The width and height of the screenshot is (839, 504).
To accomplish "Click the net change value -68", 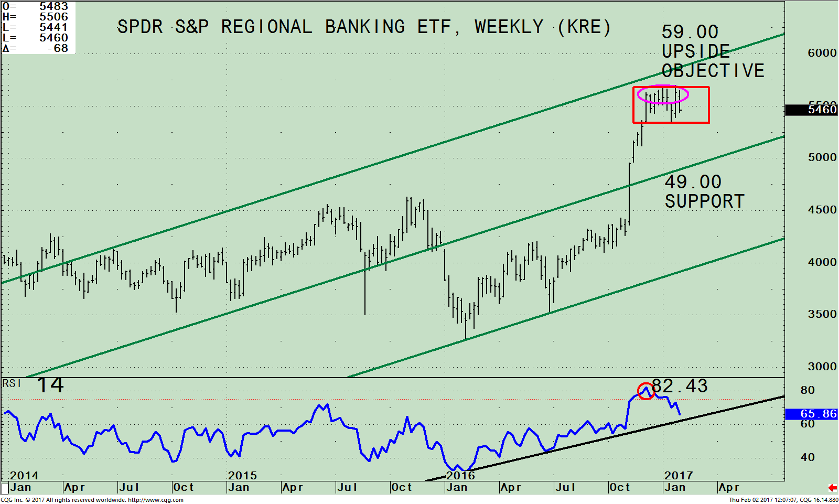I will point(57,48).
